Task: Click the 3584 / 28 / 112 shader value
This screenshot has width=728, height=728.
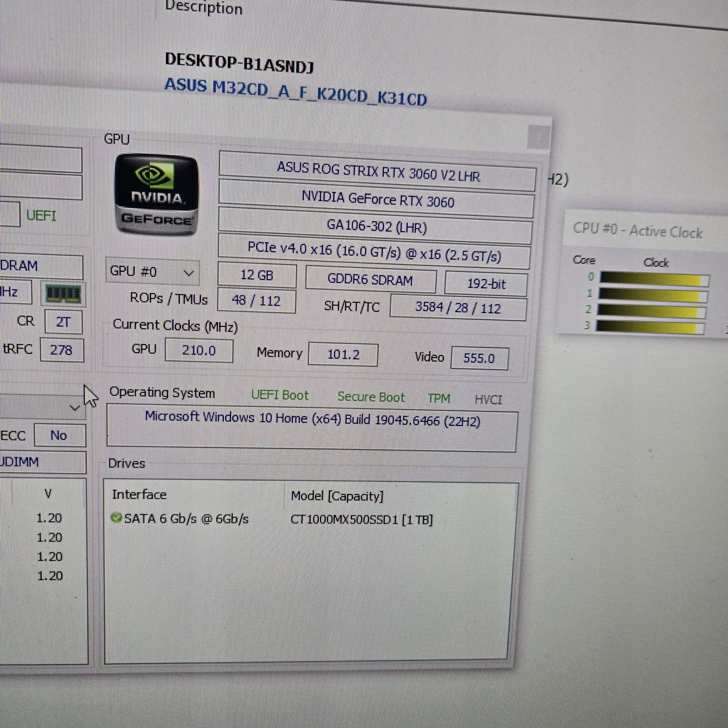Action: pos(458,308)
